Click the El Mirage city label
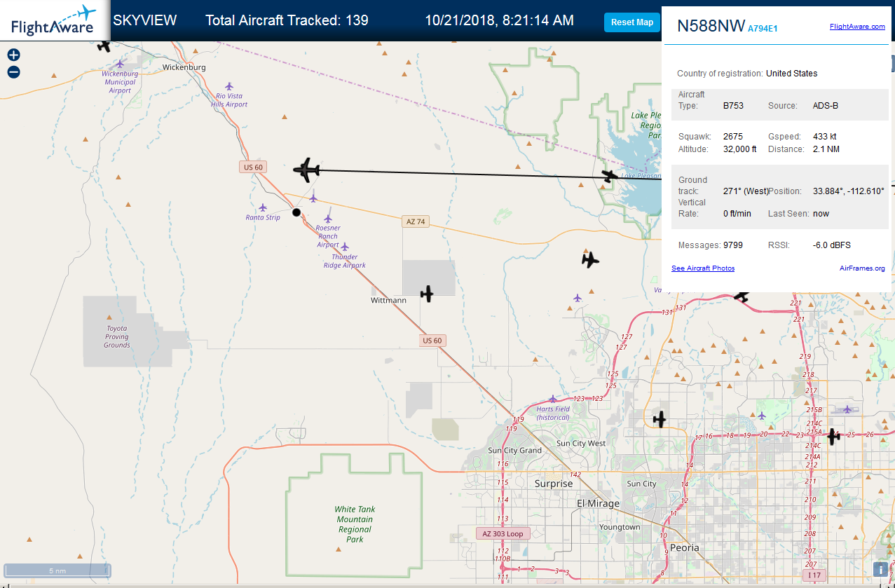The height and width of the screenshot is (588, 895). click(598, 504)
